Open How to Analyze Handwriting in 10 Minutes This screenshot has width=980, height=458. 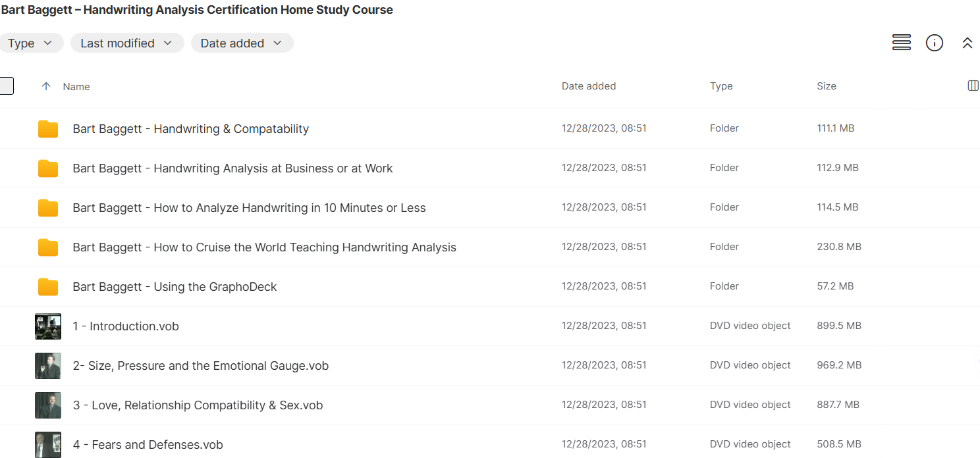point(249,207)
